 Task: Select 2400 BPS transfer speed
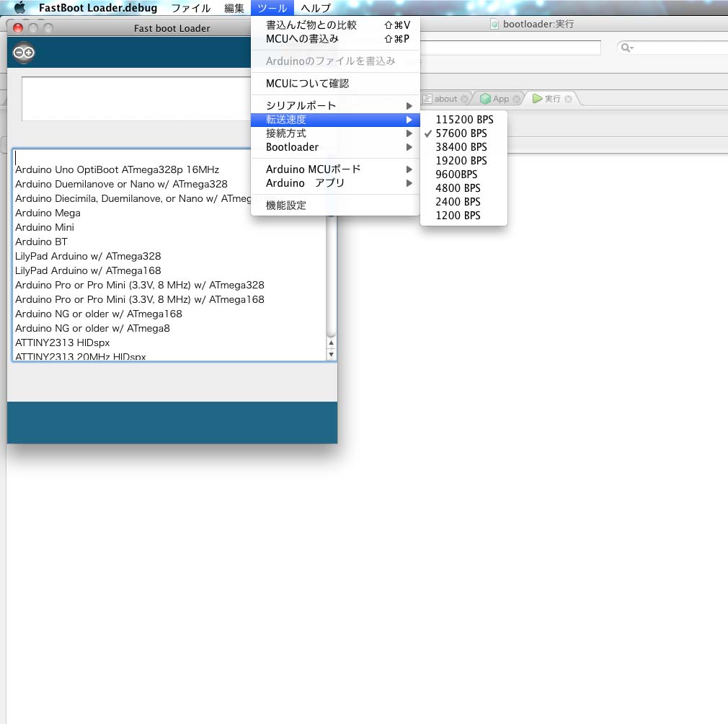tap(463, 201)
